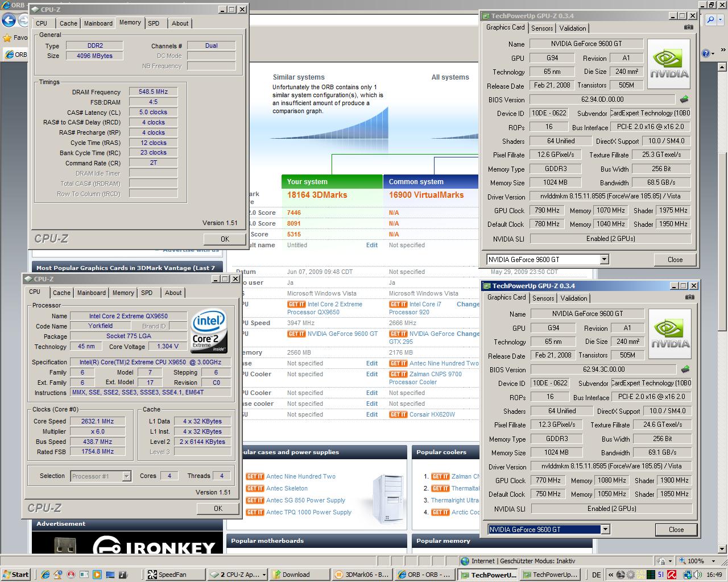Open GPU selector dropdown in lower GPU-Z
The image size is (728, 582).
point(605,530)
